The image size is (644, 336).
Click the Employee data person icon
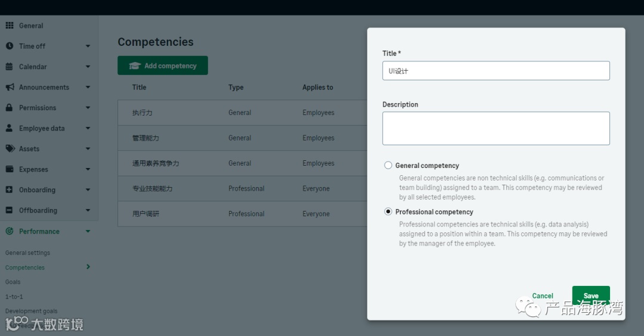pyautogui.click(x=10, y=128)
